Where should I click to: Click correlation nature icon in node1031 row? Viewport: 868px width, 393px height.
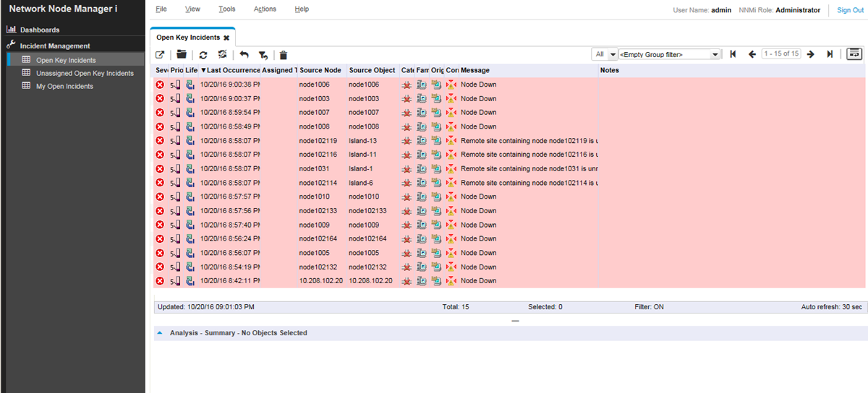click(x=451, y=168)
